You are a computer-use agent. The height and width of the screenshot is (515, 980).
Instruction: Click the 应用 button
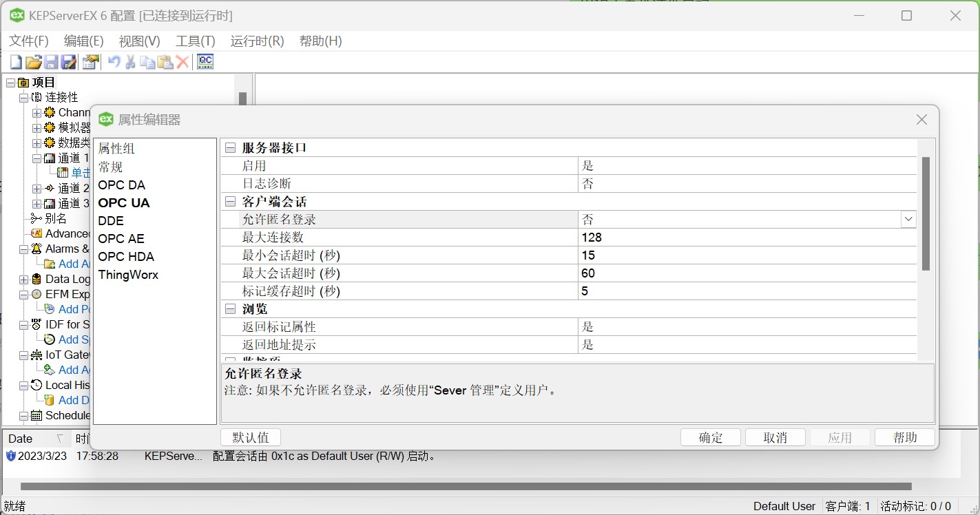pyautogui.click(x=840, y=437)
